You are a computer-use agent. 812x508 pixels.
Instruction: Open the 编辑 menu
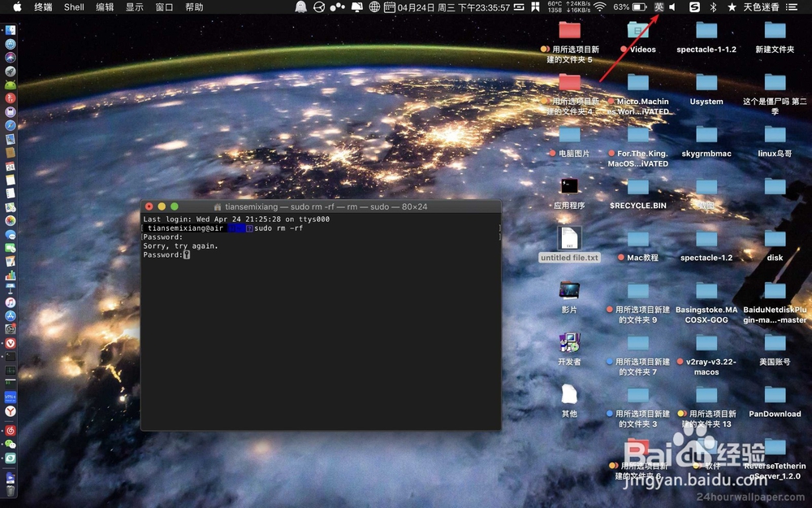[105, 7]
